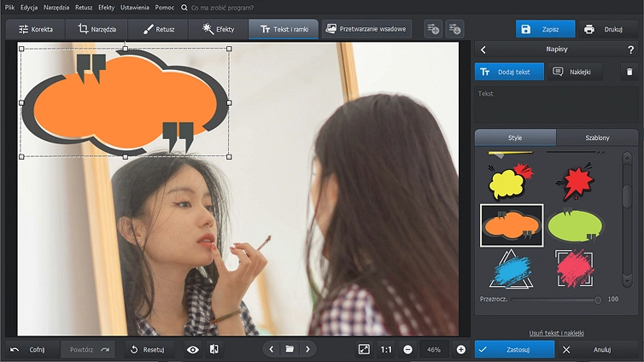Click the zoom out minus icon
This screenshot has height=362, width=644.
[x=407, y=349]
